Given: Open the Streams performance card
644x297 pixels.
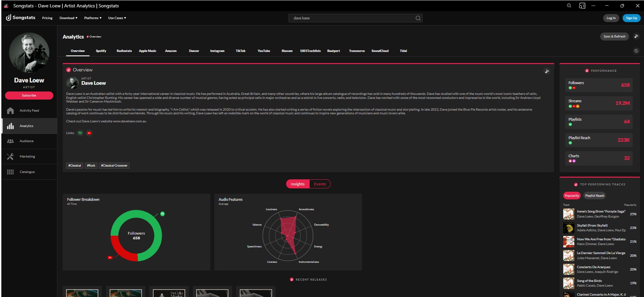Looking at the screenshot, I should point(599,103).
